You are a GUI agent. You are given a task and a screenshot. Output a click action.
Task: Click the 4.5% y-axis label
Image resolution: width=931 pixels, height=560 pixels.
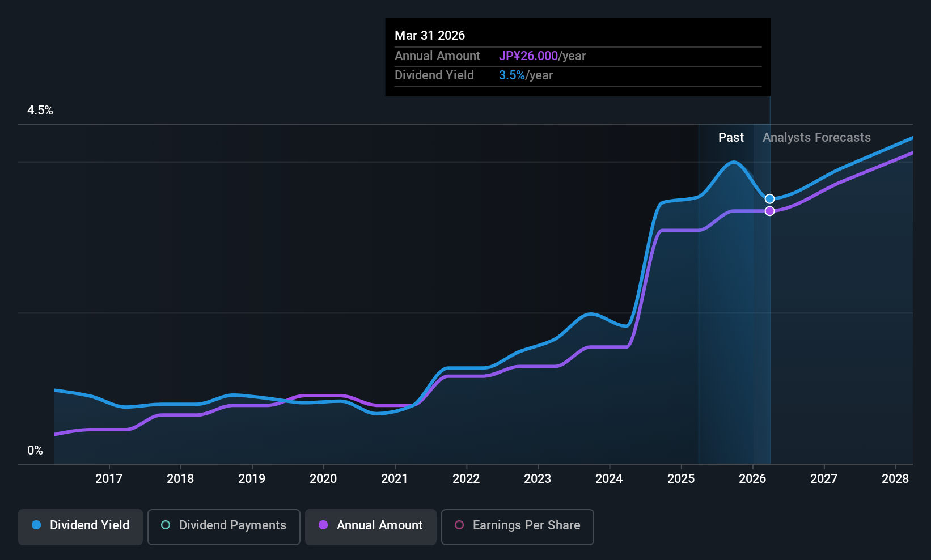click(40, 111)
